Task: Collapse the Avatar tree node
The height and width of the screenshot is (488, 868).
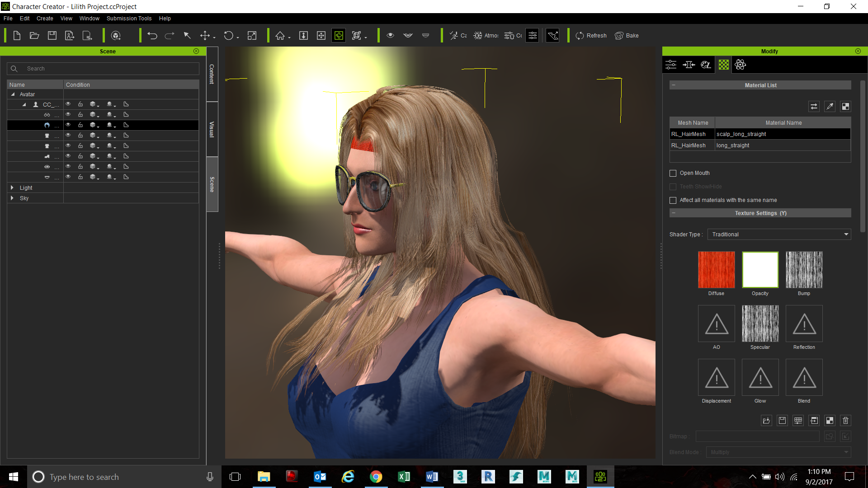Action: (13, 94)
